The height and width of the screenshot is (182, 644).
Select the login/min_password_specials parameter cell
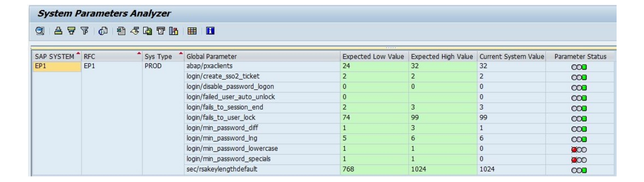(262, 159)
